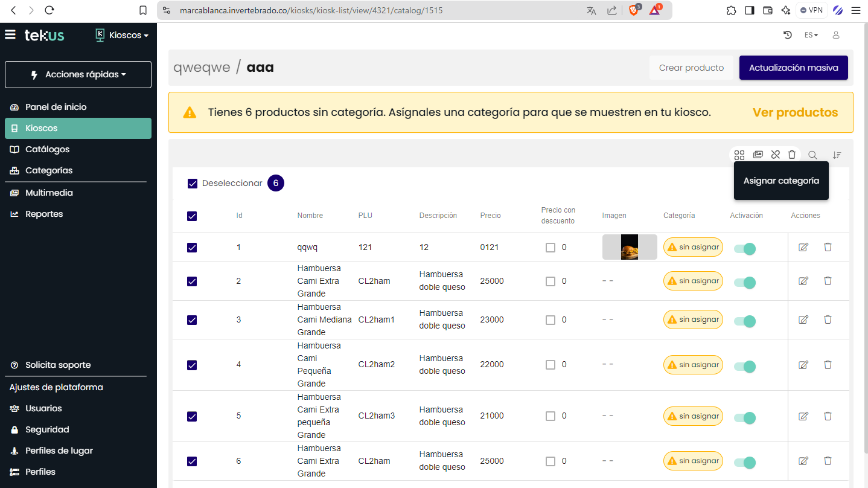Edit product row 3 with pencil icon
The height and width of the screenshot is (488, 868).
pos(803,320)
